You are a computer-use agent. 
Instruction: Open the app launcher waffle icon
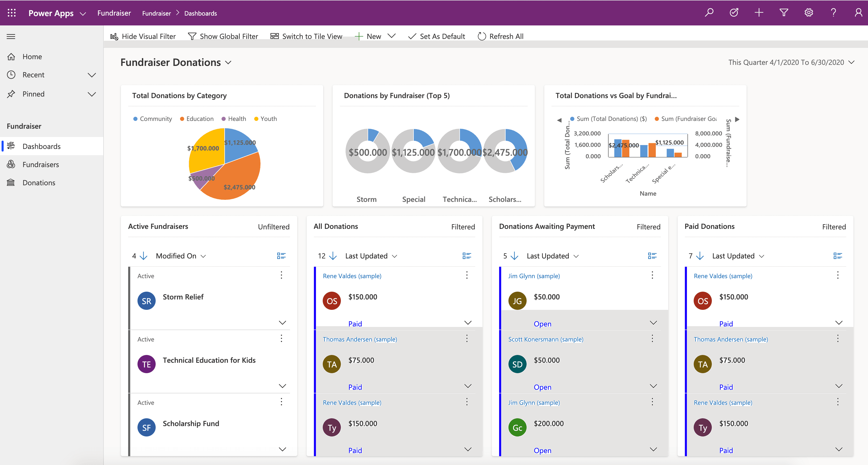click(11, 13)
